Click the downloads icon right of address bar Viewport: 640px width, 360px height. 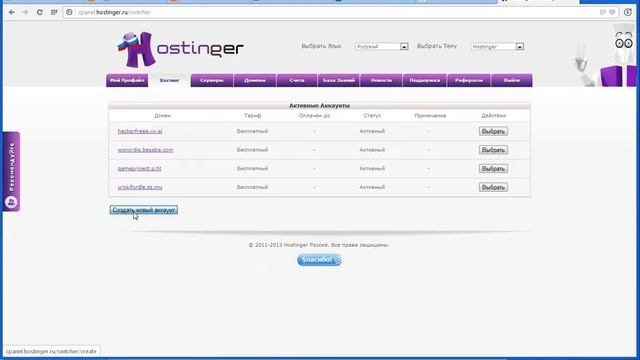628,12
